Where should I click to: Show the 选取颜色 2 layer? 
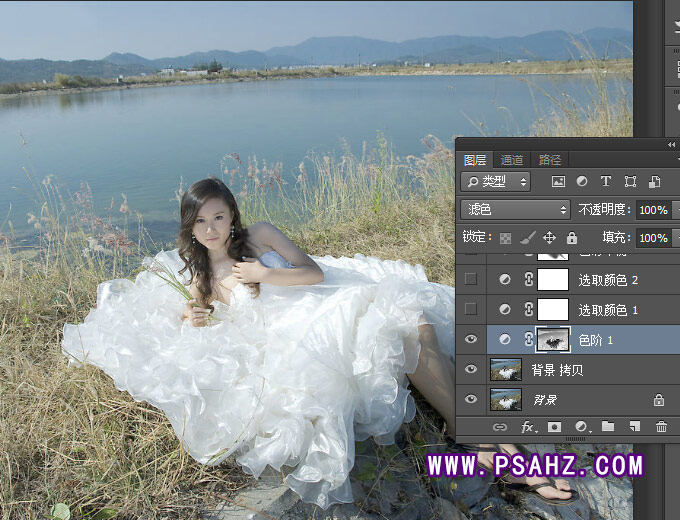pos(471,280)
